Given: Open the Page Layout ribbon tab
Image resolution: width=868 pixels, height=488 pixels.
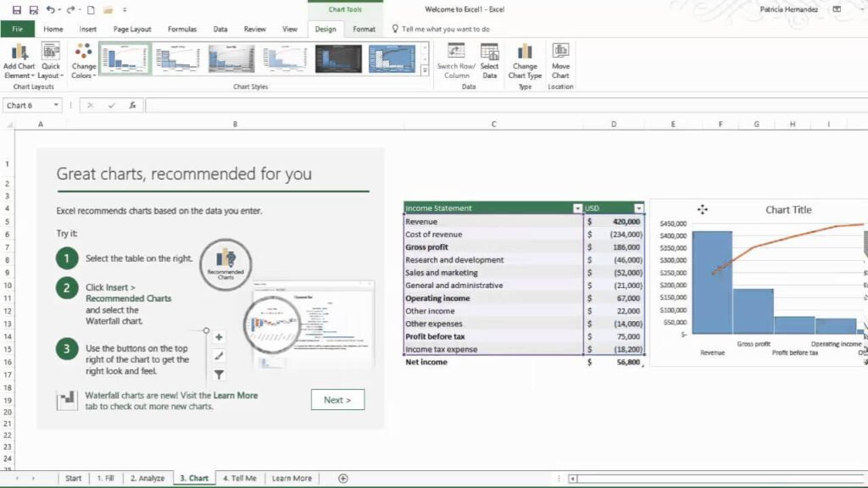Looking at the screenshot, I should (x=131, y=29).
